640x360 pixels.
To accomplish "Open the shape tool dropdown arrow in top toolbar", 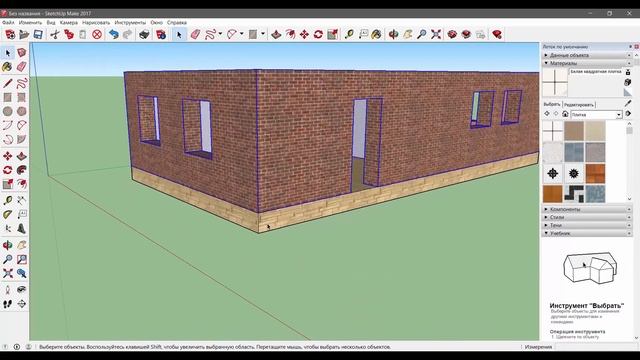I will (262, 34).
